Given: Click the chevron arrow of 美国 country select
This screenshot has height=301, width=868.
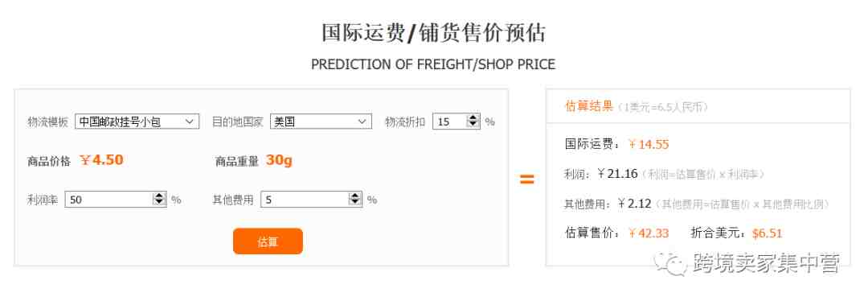Looking at the screenshot, I should [x=362, y=122].
